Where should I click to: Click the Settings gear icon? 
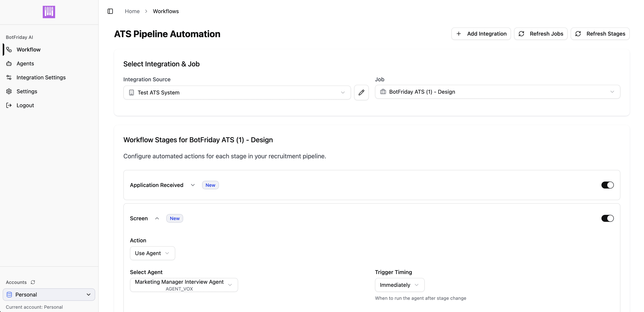[9, 91]
